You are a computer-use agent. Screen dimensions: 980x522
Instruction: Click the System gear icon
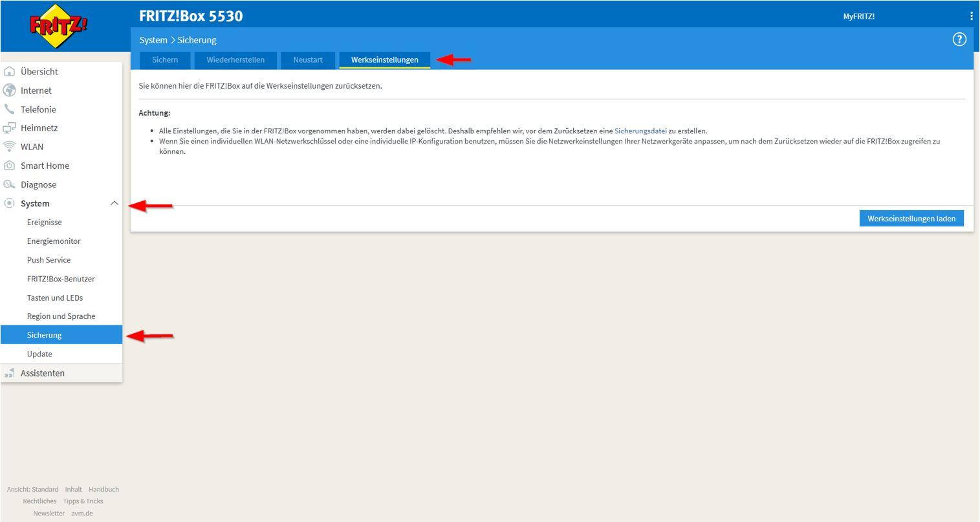[x=10, y=203]
